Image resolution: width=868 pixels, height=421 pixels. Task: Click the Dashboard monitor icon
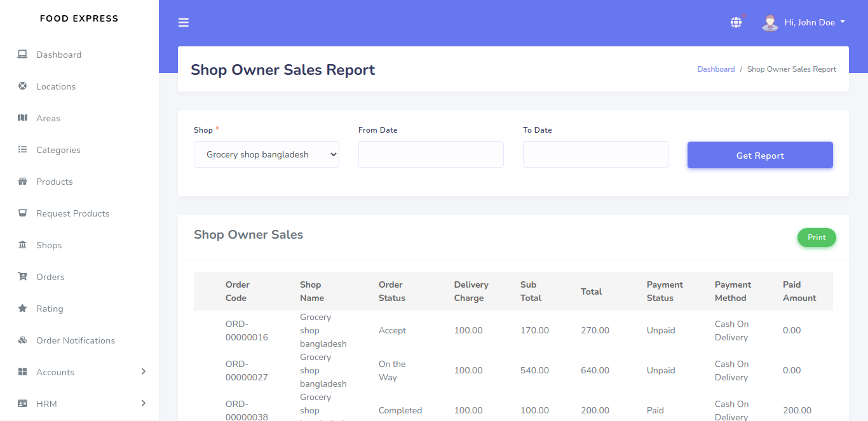[23, 55]
